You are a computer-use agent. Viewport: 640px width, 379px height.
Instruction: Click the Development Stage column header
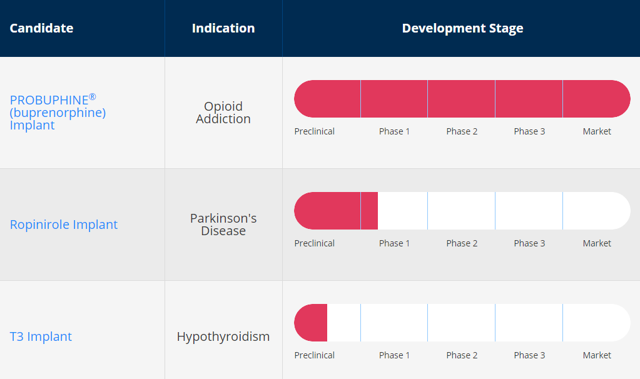point(462,28)
